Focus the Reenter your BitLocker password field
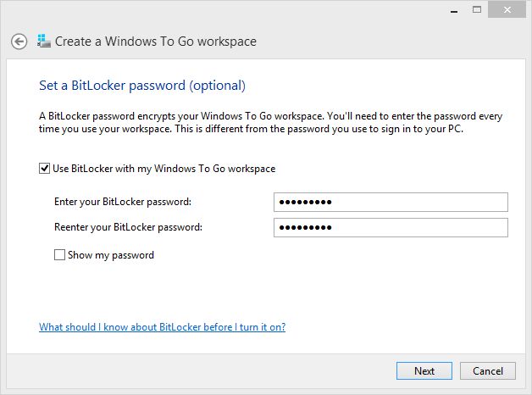 pyautogui.click(x=391, y=227)
